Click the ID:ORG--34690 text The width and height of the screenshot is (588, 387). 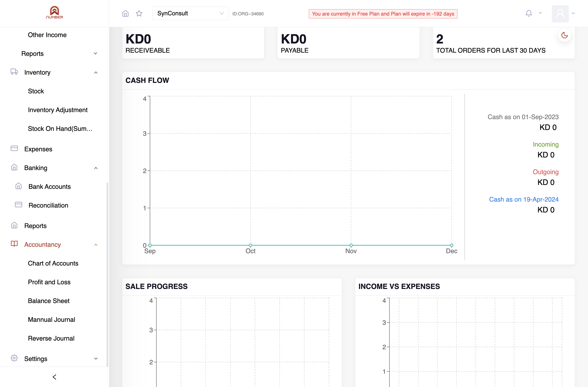(x=248, y=14)
